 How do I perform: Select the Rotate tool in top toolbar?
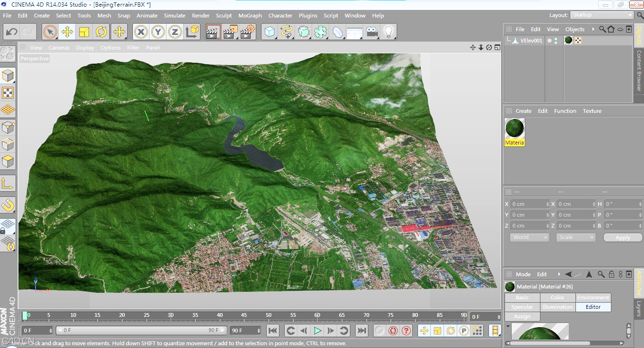coord(101,32)
